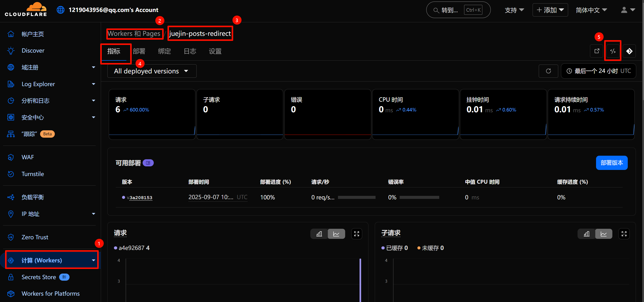Viewport: 644px width, 302px height.
Task: Open the 支持 dropdown menu
Action: coord(514,10)
